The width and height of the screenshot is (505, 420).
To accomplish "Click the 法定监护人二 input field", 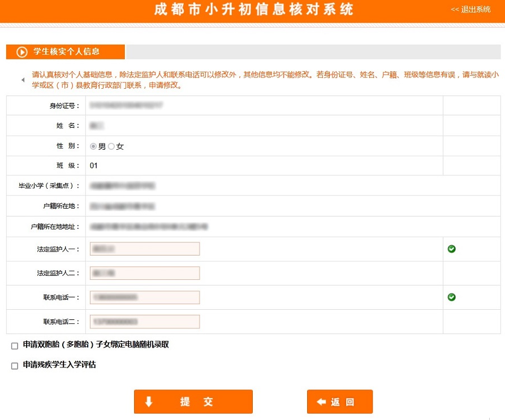I will 145,273.
